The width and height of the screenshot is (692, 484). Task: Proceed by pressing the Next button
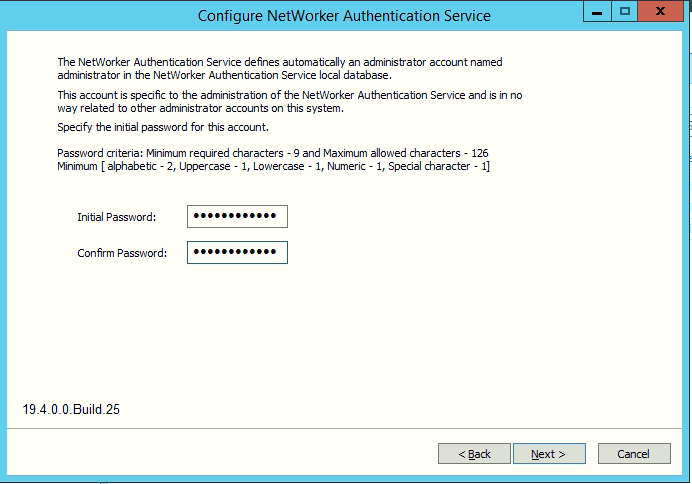pos(549,454)
